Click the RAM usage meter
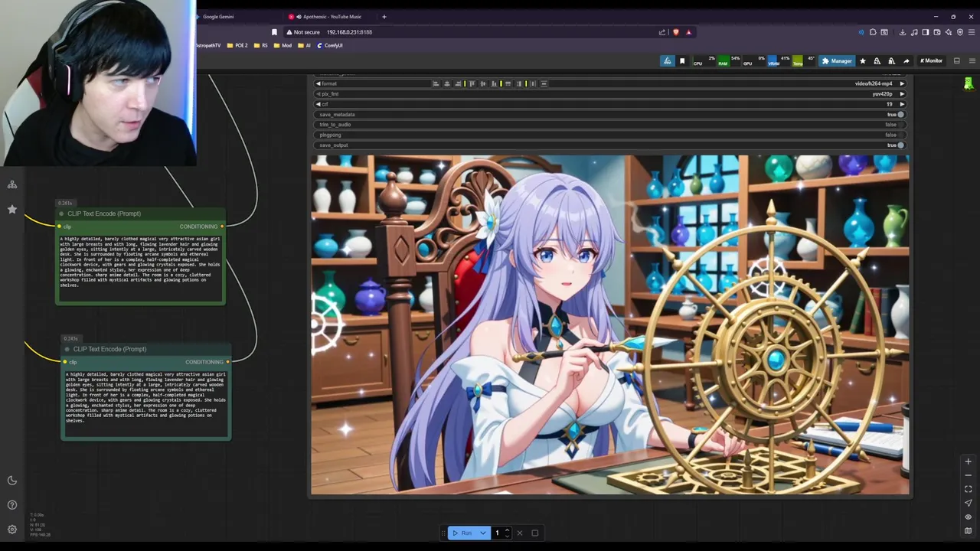 (728, 60)
